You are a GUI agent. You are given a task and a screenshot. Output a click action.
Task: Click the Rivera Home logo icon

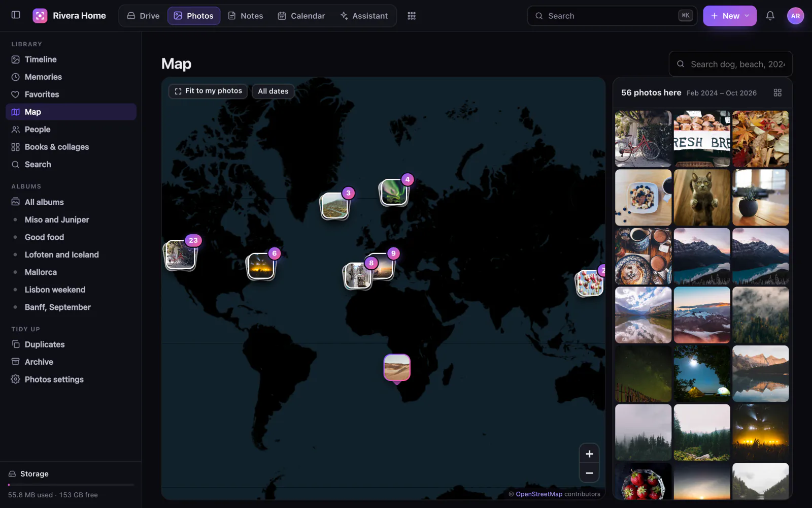click(x=40, y=16)
